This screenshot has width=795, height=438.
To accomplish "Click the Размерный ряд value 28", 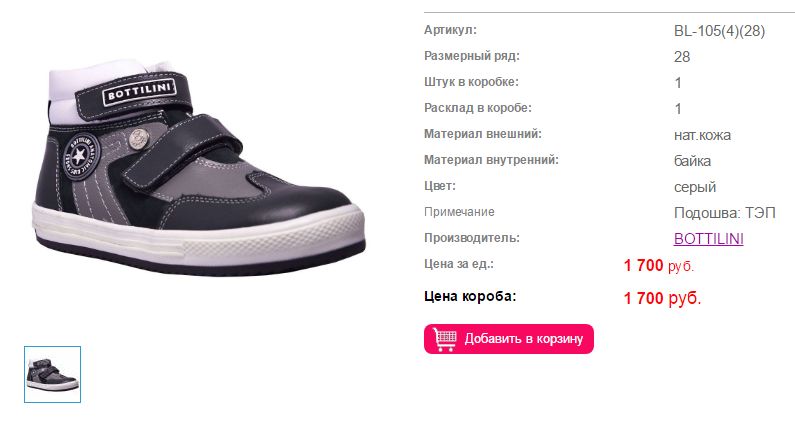I will [682, 57].
